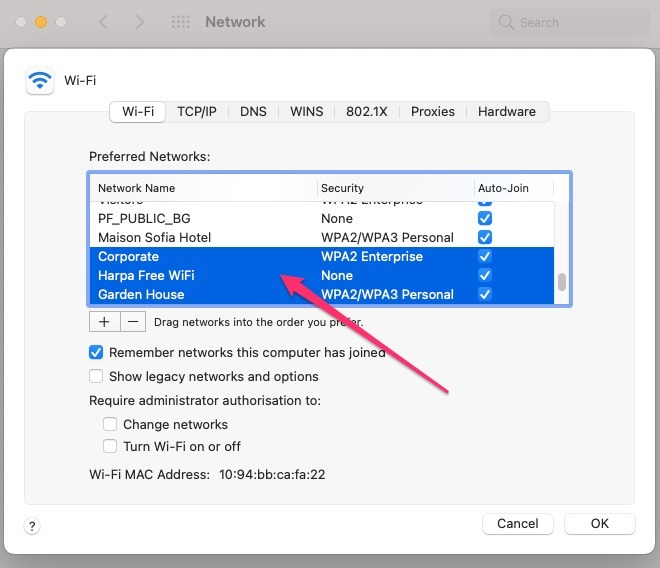
Task: Click the minus button to remove network
Action: 133,322
